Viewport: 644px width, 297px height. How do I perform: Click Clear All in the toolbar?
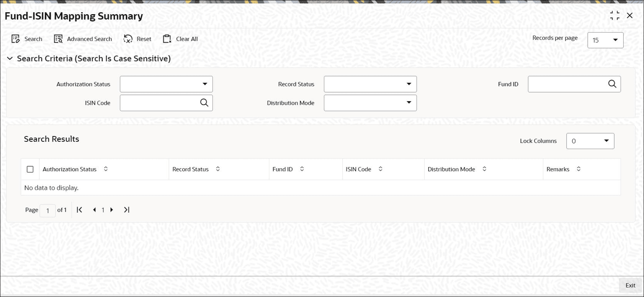[180, 39]
